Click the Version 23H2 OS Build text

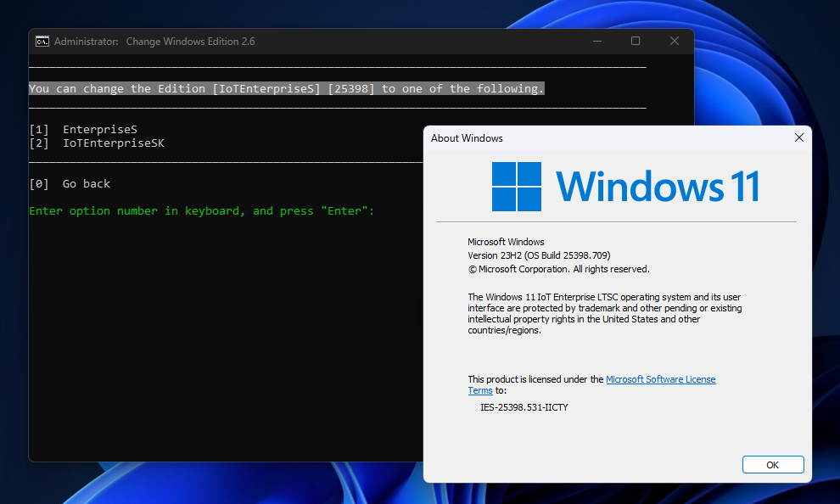(539, 255)
